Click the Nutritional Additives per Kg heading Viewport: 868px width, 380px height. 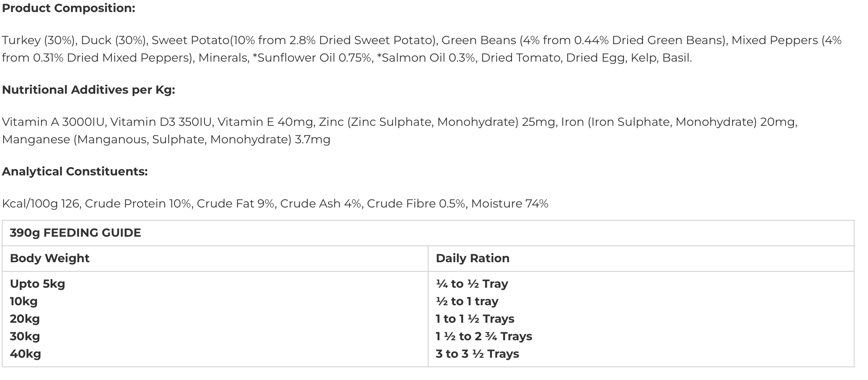click(89, 90)
